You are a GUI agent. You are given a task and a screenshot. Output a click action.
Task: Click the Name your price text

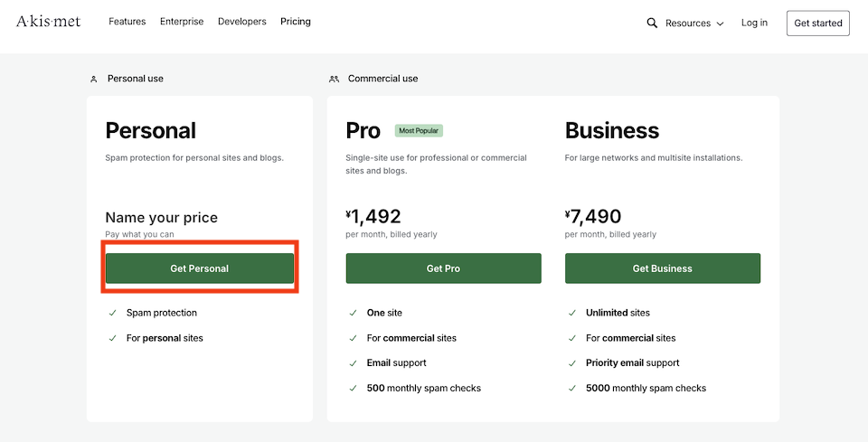(162, 218)
